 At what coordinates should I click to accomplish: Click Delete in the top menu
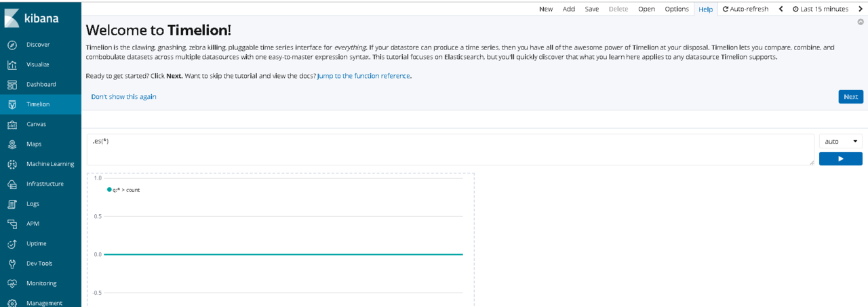coord(618,9)
